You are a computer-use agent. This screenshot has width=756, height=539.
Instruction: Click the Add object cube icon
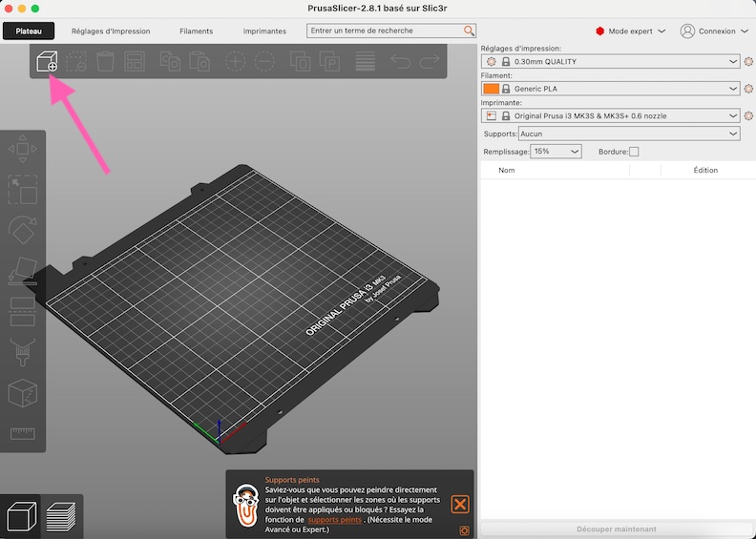[x=47, y=61]
